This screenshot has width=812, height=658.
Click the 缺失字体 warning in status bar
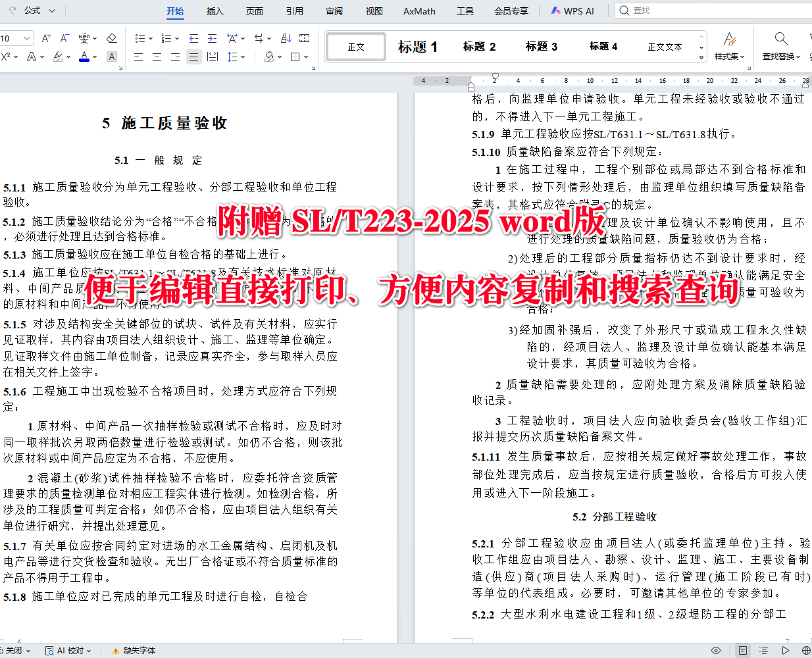point(140,650)
